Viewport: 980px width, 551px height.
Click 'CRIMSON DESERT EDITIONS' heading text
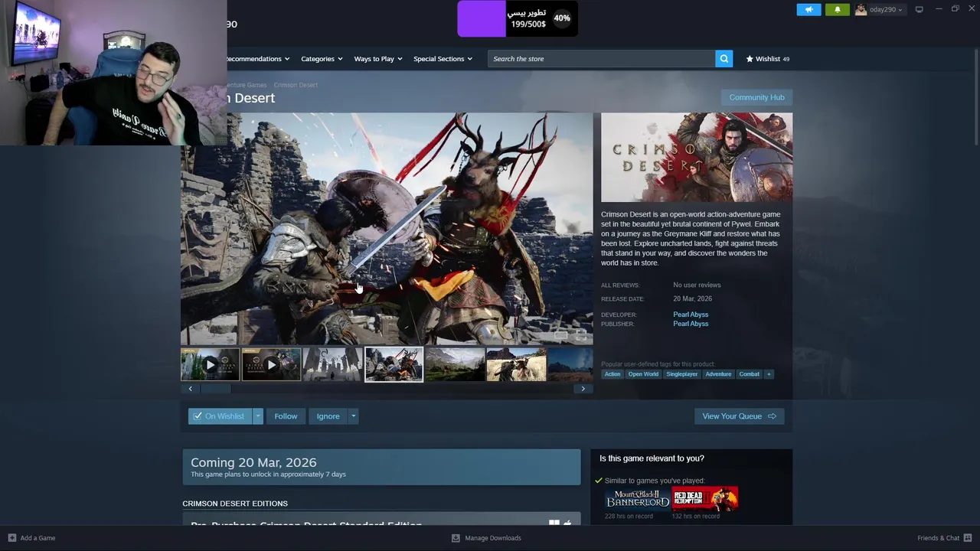[x=235, y=504]
